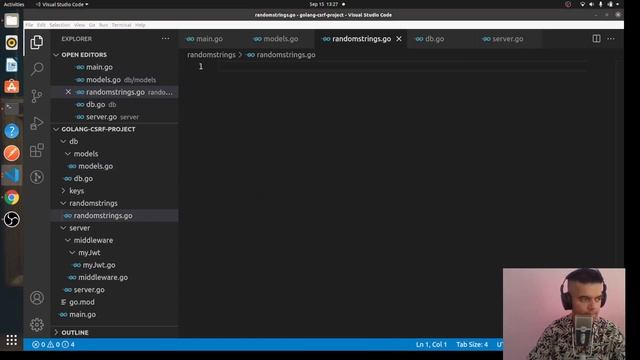640x360 pixels.
Task: Launch Google Chrome from the dock
Action: tap(11, 198)
